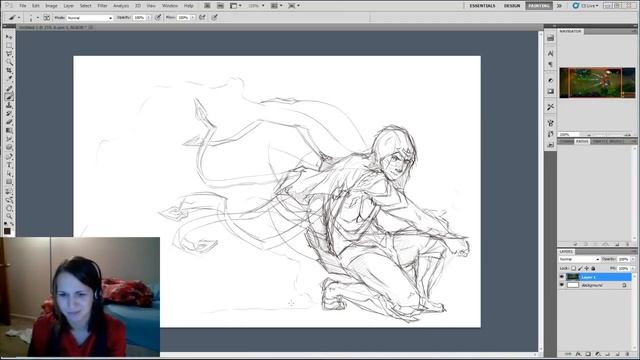Open the Layer menu
The image size is (640, 360).
[x=69, y=6]
